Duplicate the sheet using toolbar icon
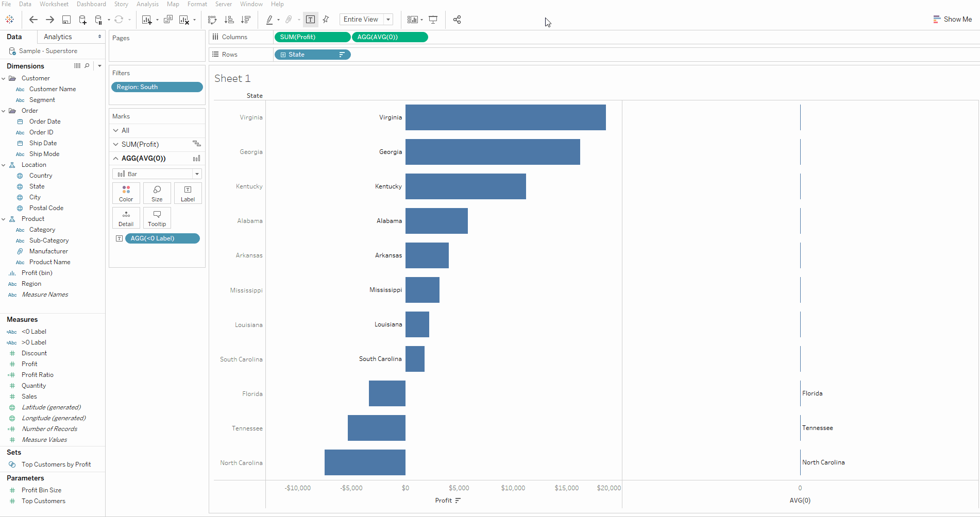Screen dimensions: 980x517 168,20
